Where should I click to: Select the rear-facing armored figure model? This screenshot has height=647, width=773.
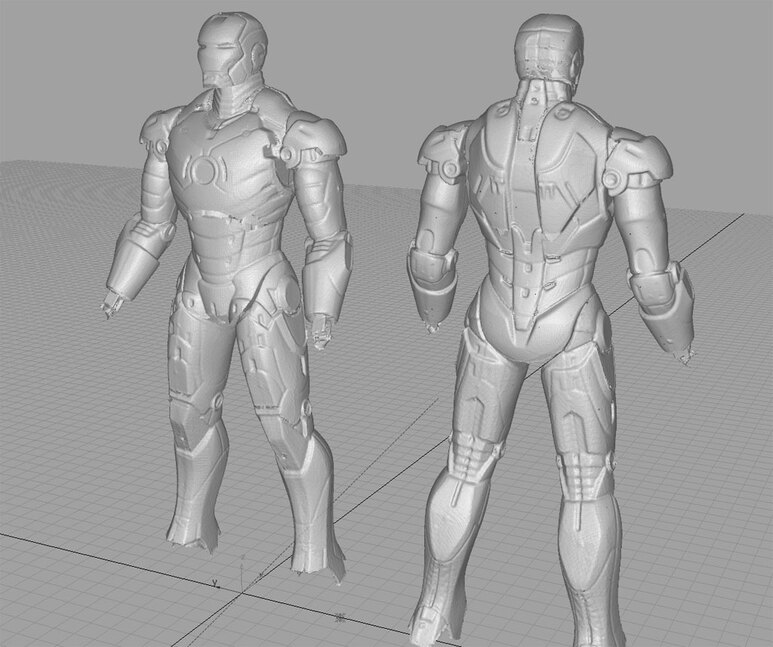[551, 330]
